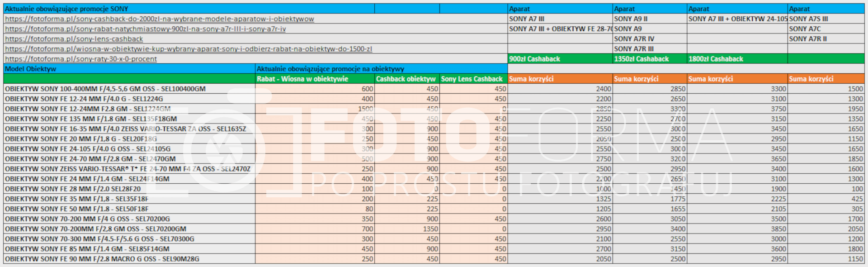Click the 'FE 24-105 F/4.0 G OSS - SEL24105G' cell
The height and width of the screenshot is (267, 868).
[x=129, y=149]
